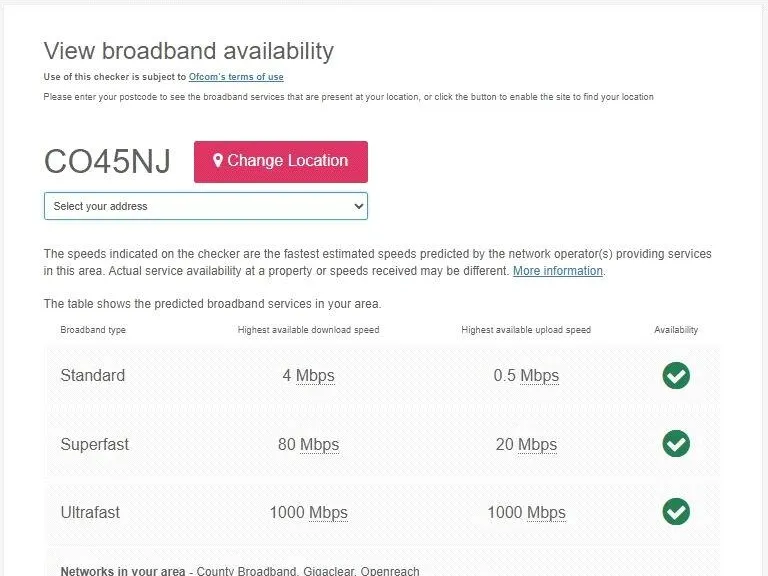768x576 pixels.
Task: Click the Networks in your area text
Action: click(123, 571)
